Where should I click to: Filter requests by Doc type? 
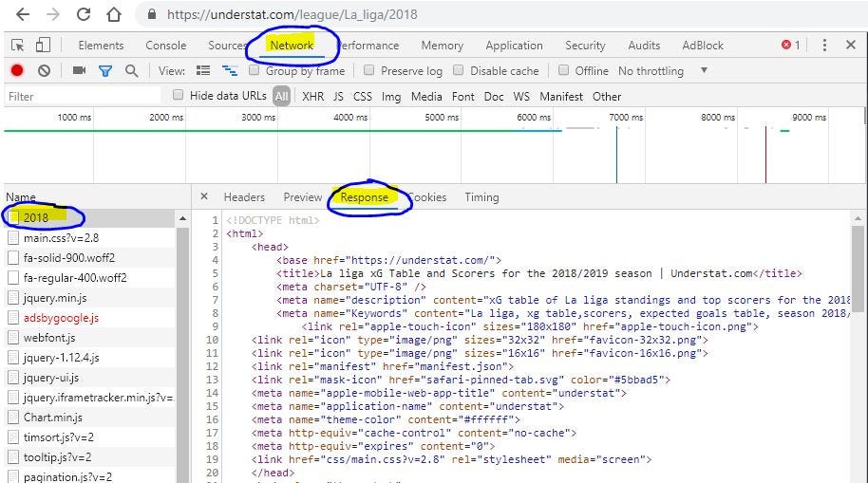494,96
